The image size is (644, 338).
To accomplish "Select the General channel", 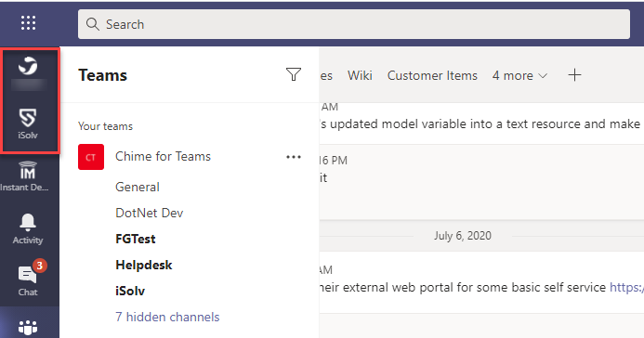I will coord(138,187).
